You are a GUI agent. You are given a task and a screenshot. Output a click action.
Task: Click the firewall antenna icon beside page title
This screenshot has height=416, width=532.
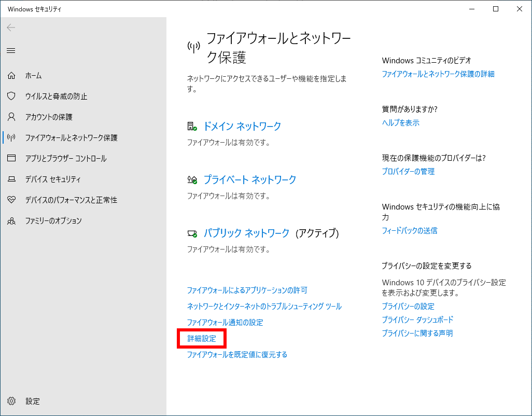(194, 47)
